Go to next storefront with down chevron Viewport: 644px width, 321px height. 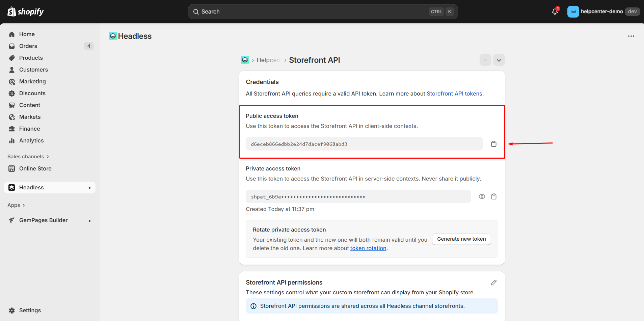[499, 60]
